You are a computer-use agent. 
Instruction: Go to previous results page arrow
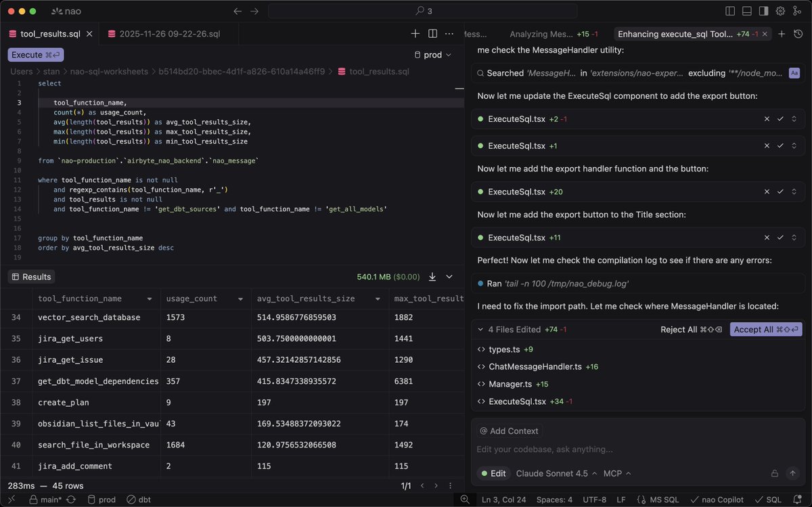tap(422, 486)
